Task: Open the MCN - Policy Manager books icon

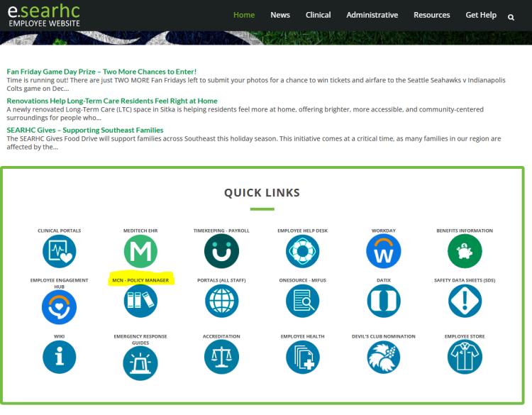Action: [140, 301]
